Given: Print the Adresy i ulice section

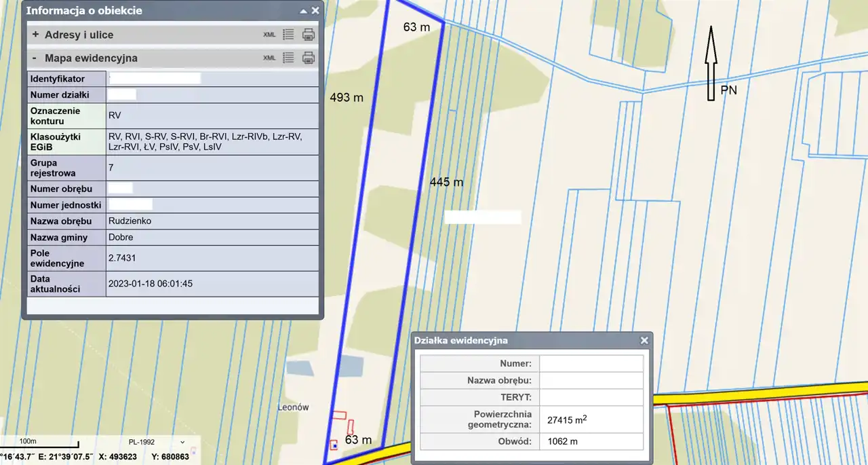Looking at the screenshot, I should click(x=309, y=35).
